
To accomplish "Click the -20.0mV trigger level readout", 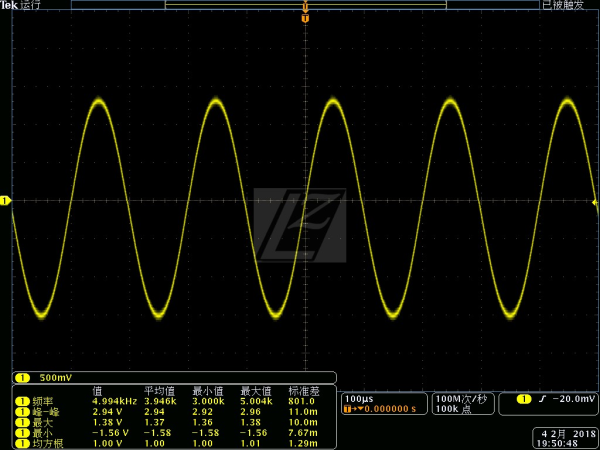I will [573, 399].
